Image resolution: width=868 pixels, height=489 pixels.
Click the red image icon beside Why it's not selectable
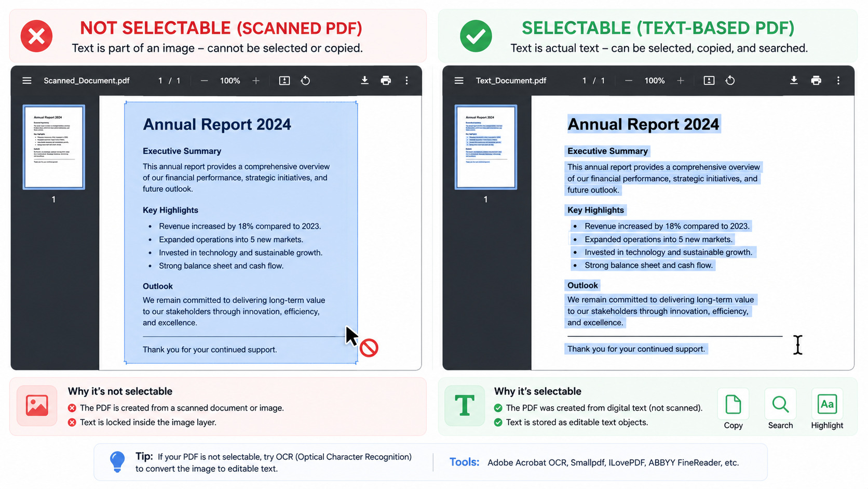point(37,405)
